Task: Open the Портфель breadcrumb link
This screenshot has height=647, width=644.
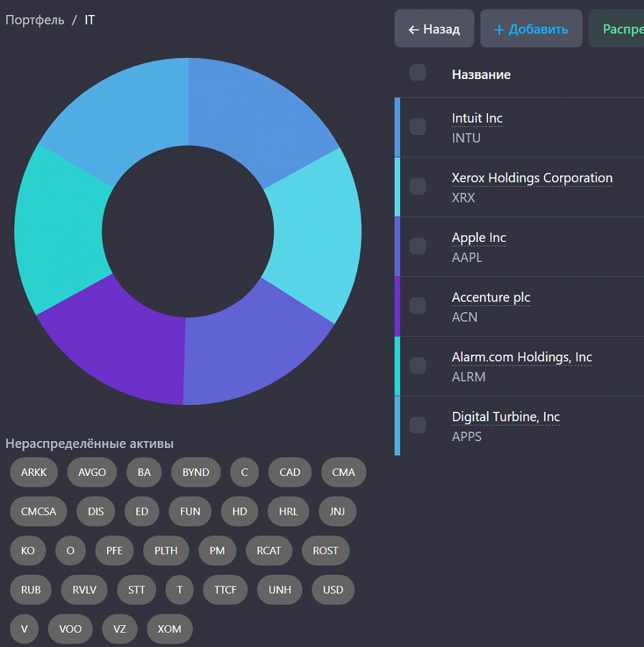Action: 35,20
